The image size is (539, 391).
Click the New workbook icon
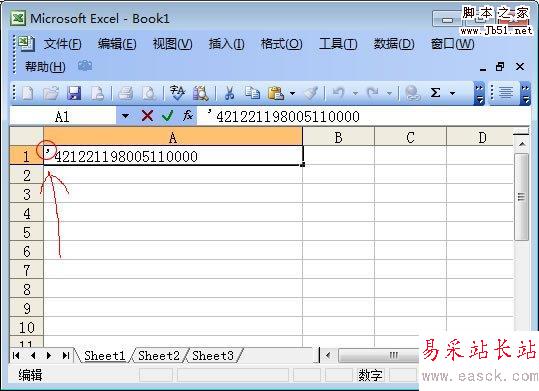pyautogui.click(x=28, y=93)
